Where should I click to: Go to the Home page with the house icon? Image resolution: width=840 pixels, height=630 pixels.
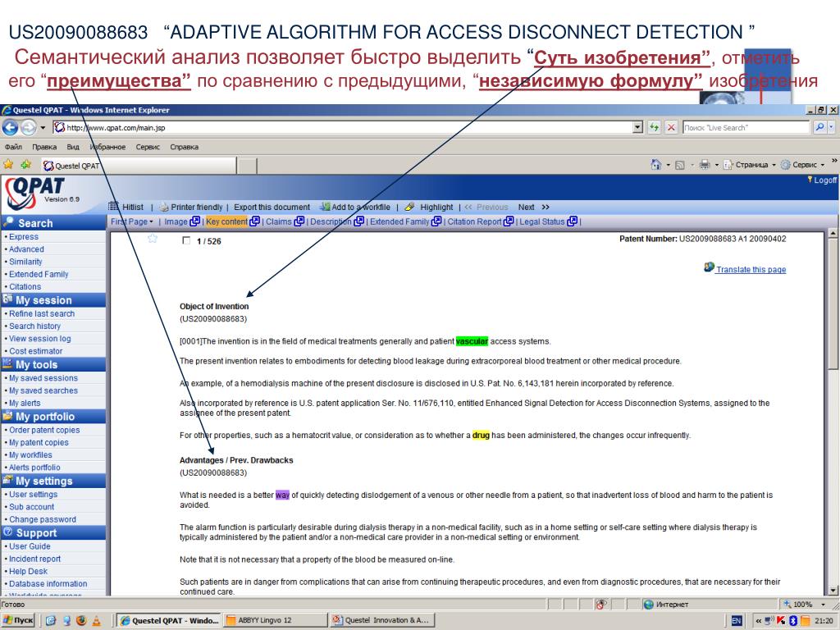(x=655, y=165)
